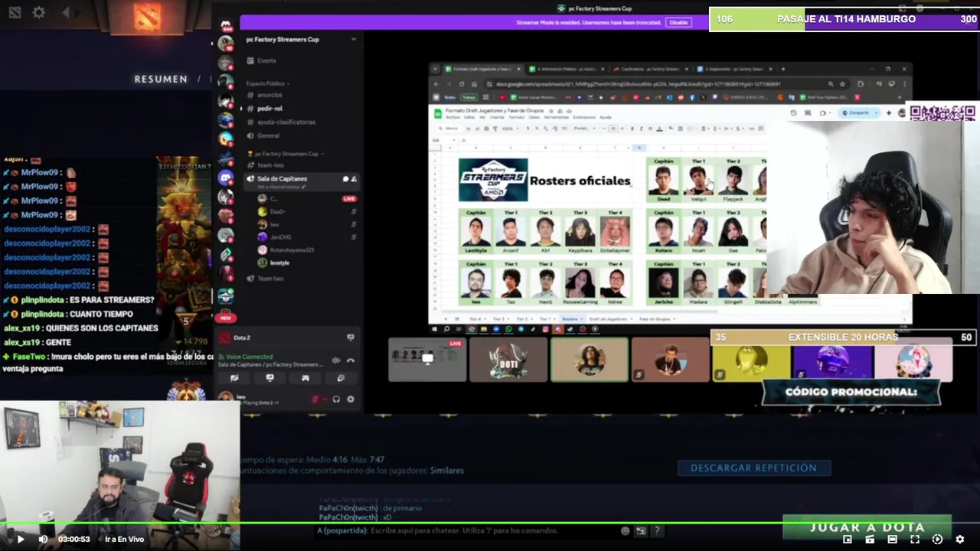Open chat icon on Sala de Capitanes
Screen dimensions: 980x551
coord(345,179)
